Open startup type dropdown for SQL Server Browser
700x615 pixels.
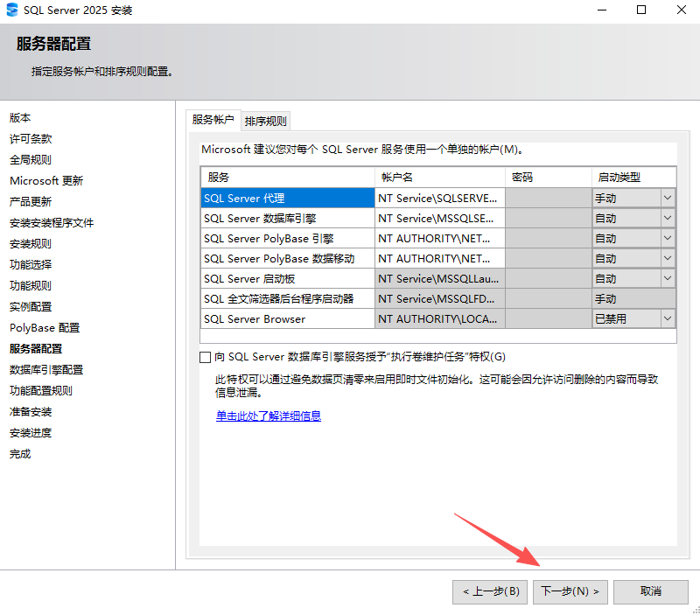[668, 318]
